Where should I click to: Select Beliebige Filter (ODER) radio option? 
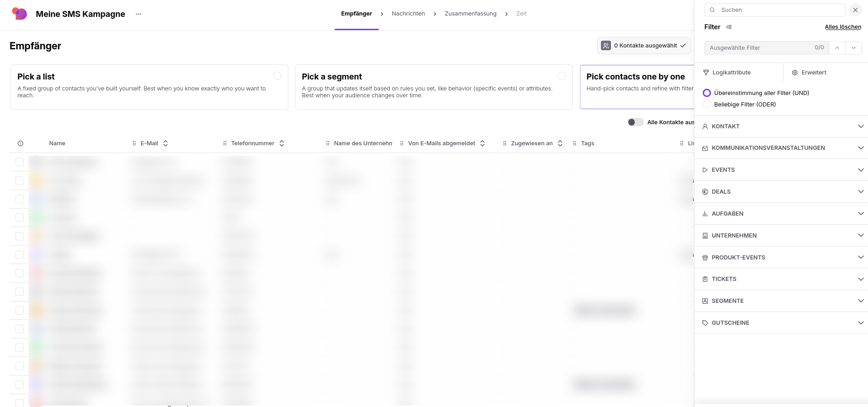tap(707, 105)
